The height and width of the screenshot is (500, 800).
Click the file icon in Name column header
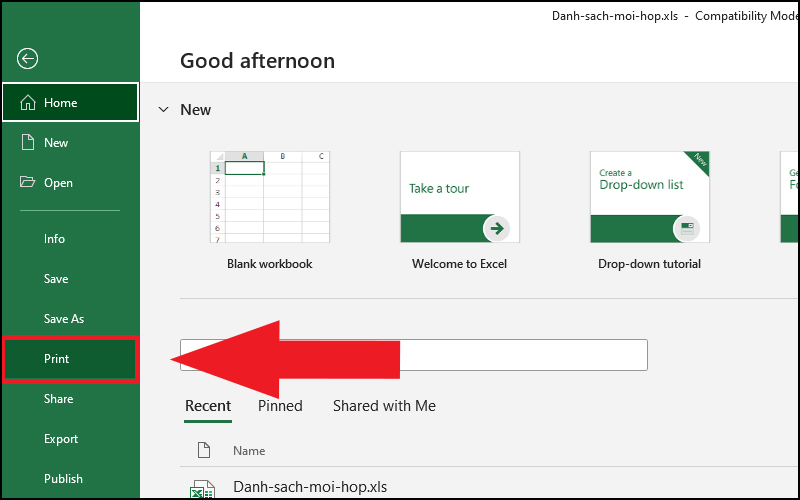(204, 451)
